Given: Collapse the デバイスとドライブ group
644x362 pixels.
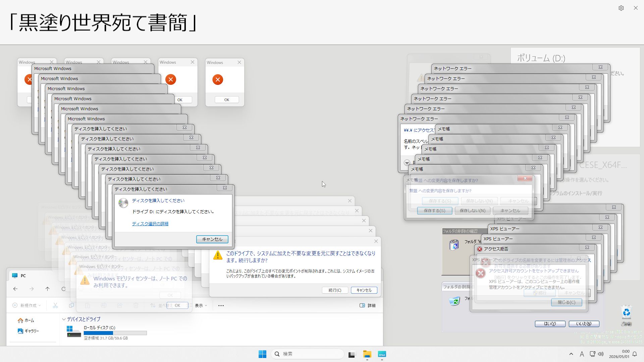Looking at the screenshot, I should (64, 319).
